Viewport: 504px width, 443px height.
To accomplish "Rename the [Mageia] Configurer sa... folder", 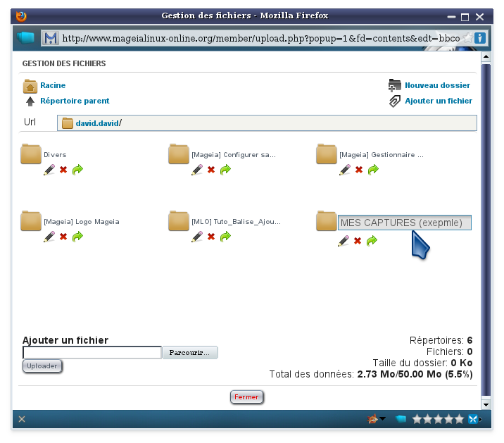I will click(197, 170).
